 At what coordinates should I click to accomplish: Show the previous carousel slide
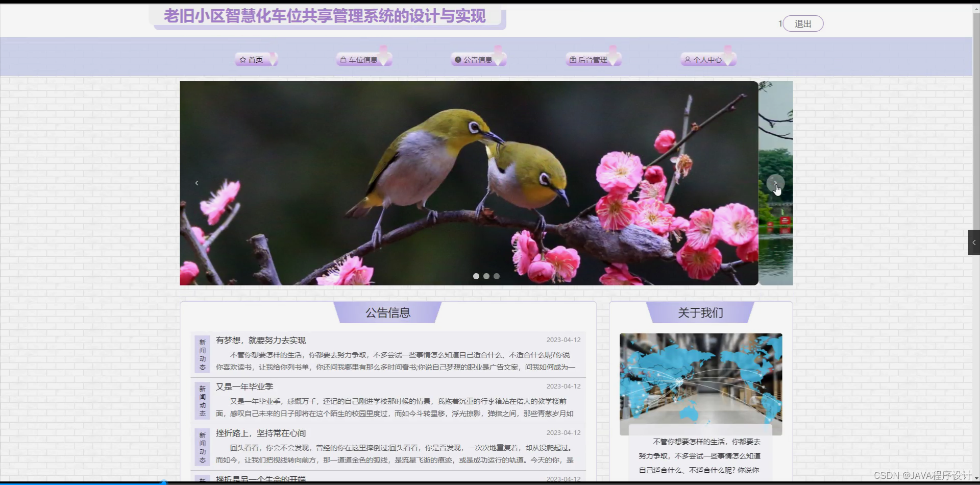click(197, 183)
